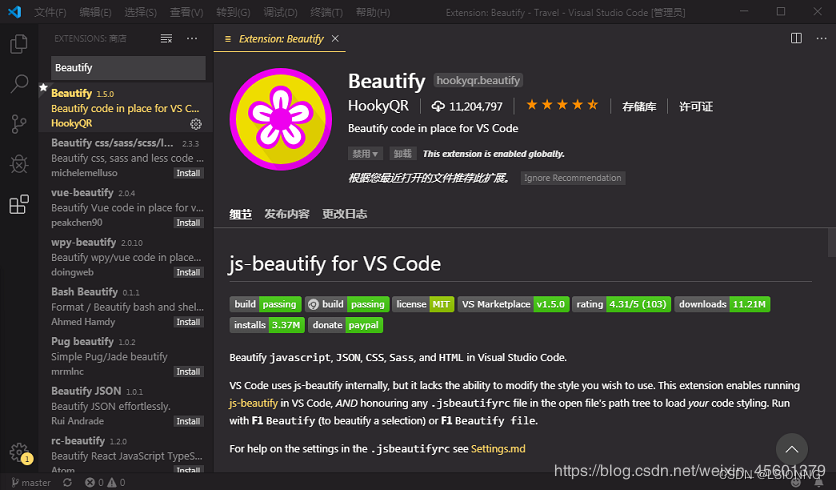Open the Search view in activity bar
Screen dimensions: 836x490
coord(19,84)
